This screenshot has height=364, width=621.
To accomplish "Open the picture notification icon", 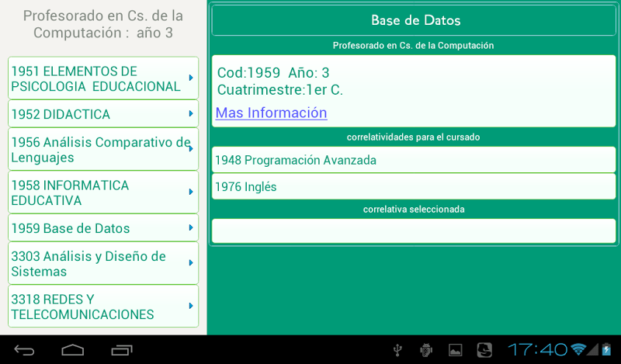I will (x=455, y=350).
